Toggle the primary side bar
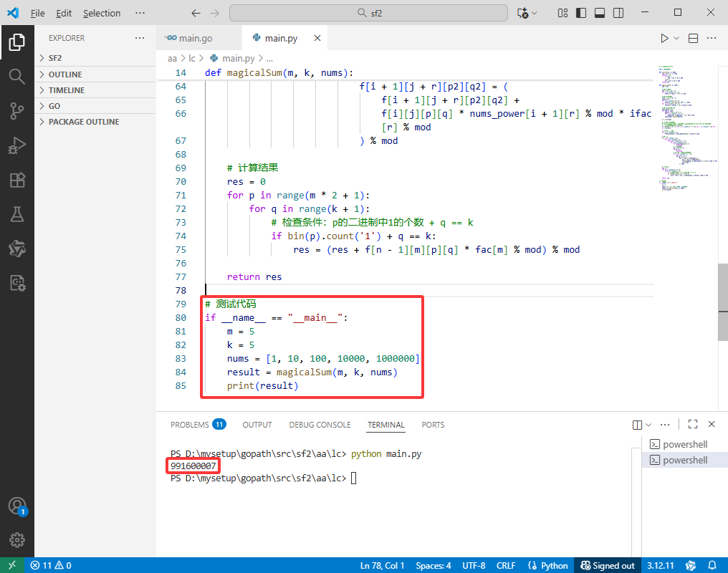 [581, 13]
